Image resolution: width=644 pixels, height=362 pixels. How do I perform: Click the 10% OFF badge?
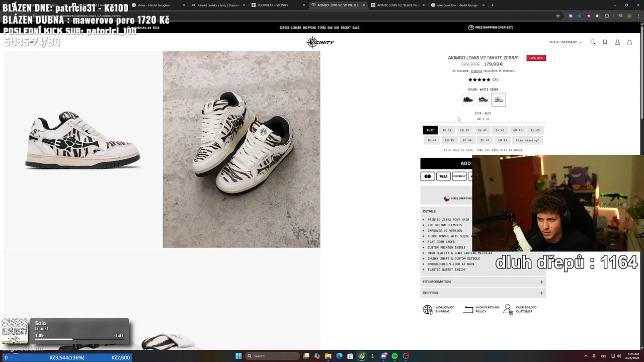pos(536,58)
